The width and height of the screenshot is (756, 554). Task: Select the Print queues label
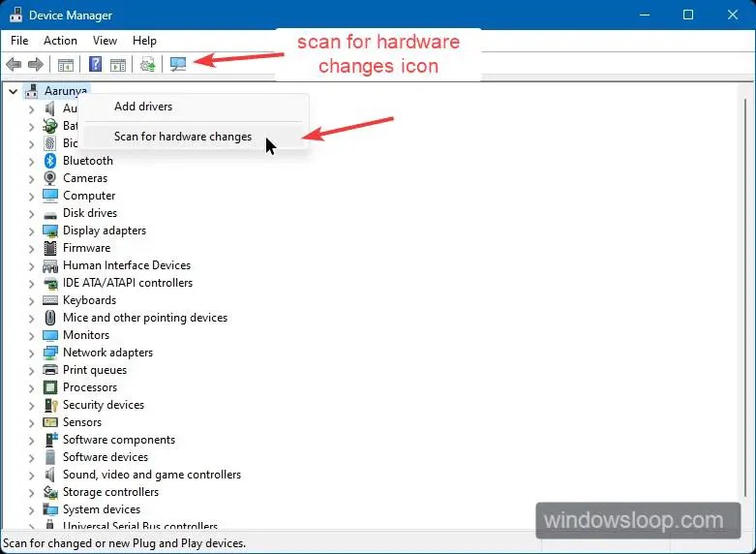(95, 370)
